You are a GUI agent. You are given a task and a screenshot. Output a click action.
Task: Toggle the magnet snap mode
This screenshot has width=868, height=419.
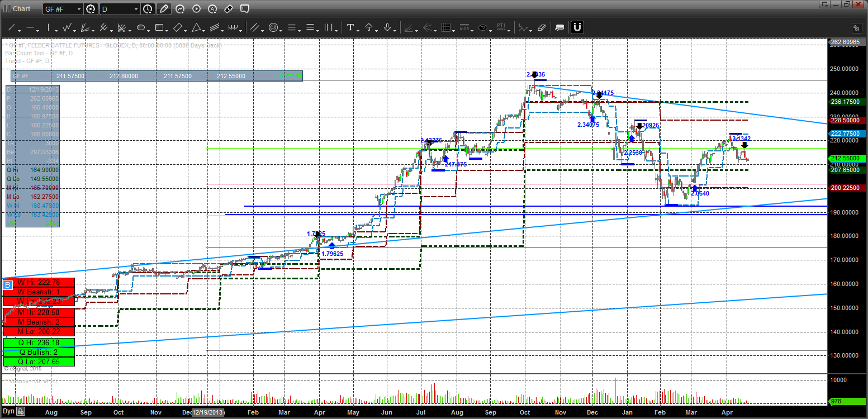pyautogui.click(x=577, y=27)
